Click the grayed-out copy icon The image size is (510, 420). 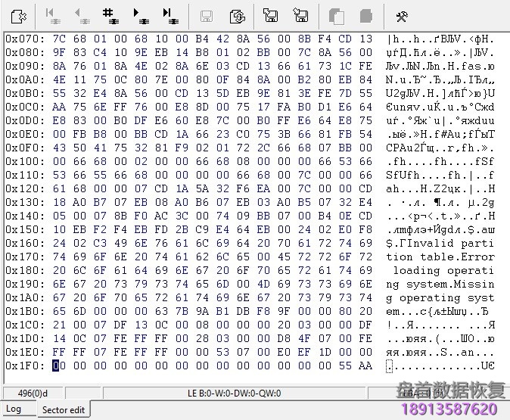[337, 15]
